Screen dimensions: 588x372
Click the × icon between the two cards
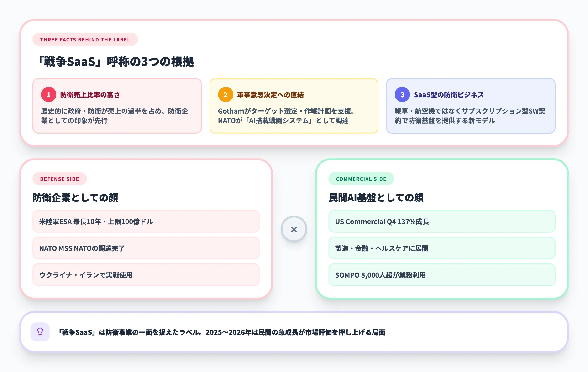294,229
